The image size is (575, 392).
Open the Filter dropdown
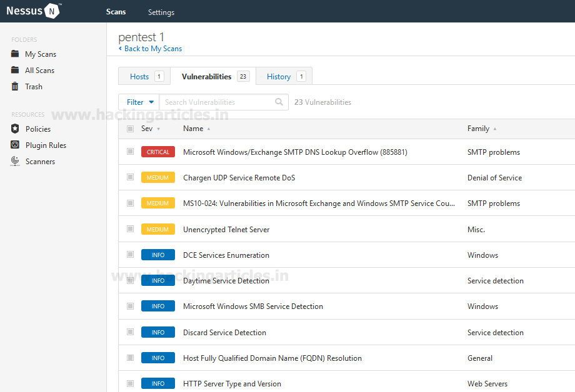(139, 102)
